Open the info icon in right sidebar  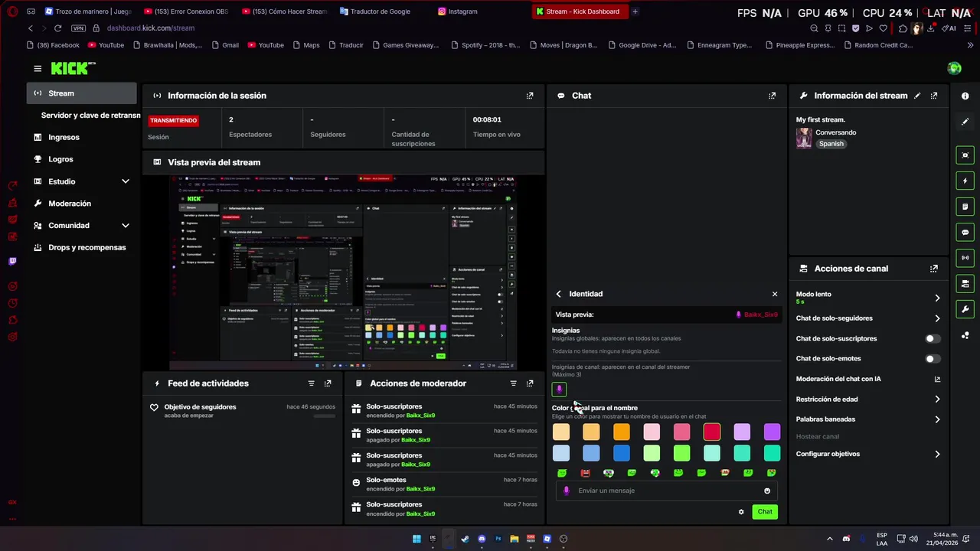tap(965, 96)
